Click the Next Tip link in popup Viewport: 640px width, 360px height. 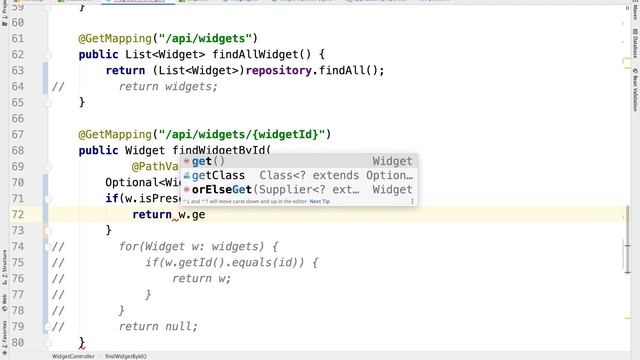320,201
